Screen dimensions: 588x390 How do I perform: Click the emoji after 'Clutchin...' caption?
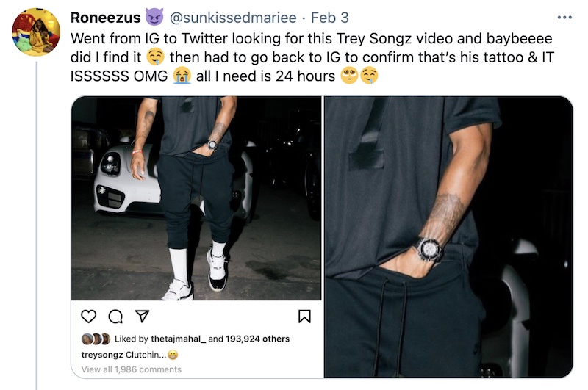tap(173, 354)
